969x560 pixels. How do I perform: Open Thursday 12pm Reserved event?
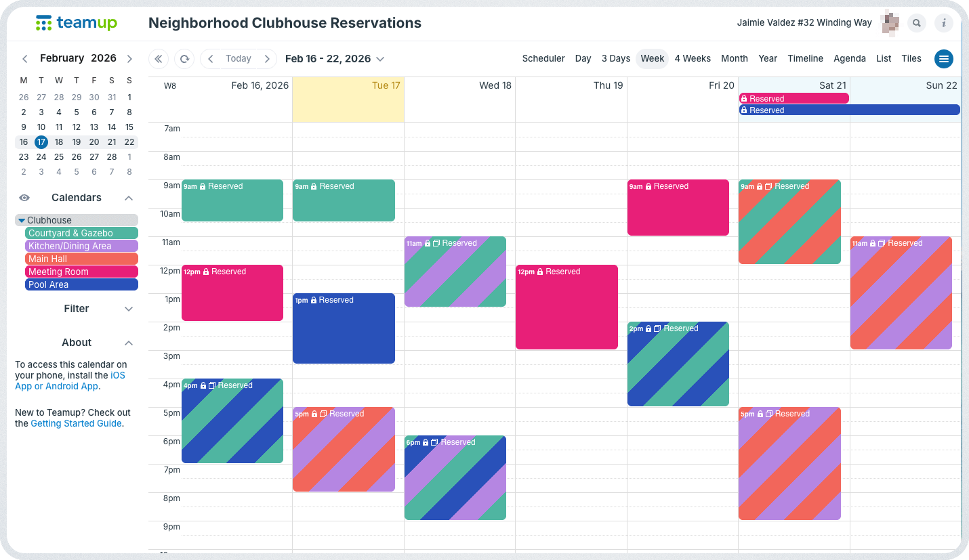[x=566, y=307]
